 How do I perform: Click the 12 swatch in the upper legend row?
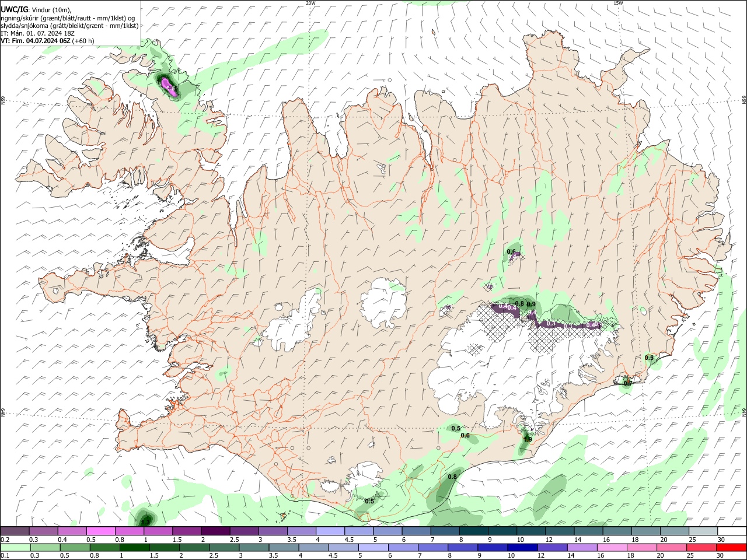pyautogui.click(x=559, y=531)
